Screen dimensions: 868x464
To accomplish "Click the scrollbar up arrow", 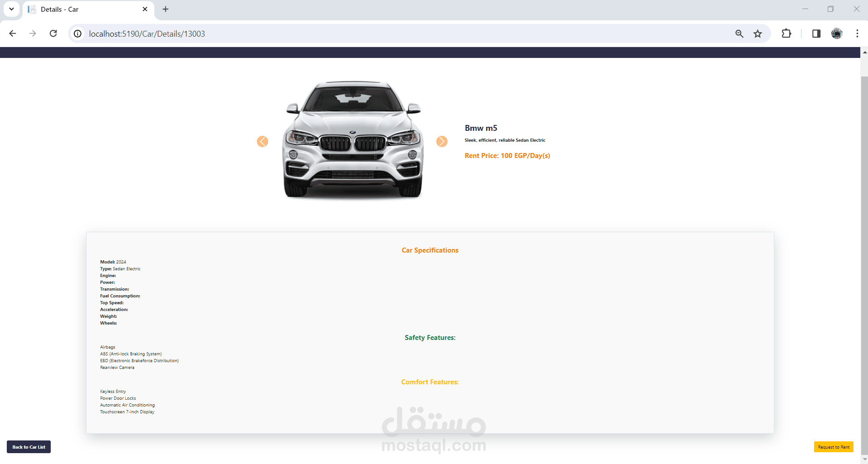I will coord(864,53).
